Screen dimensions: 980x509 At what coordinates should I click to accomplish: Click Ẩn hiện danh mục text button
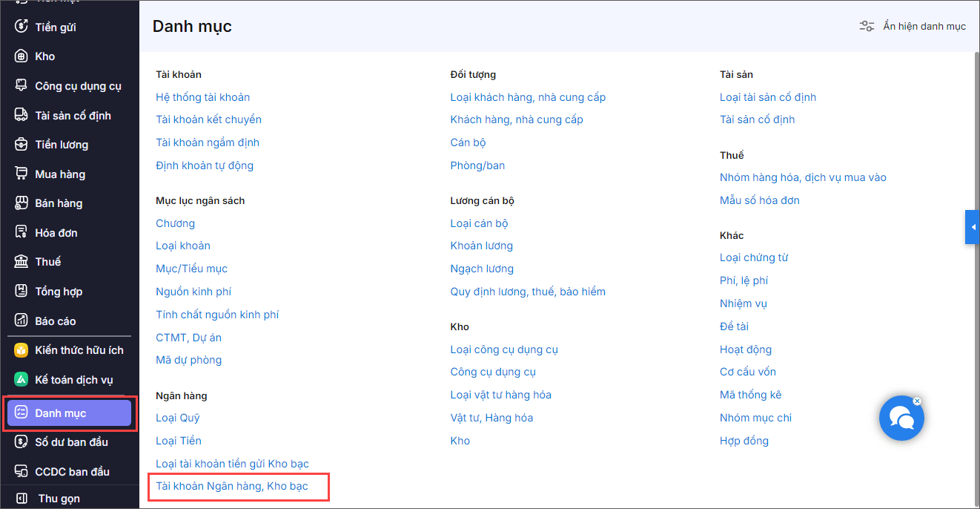[924, 26]
